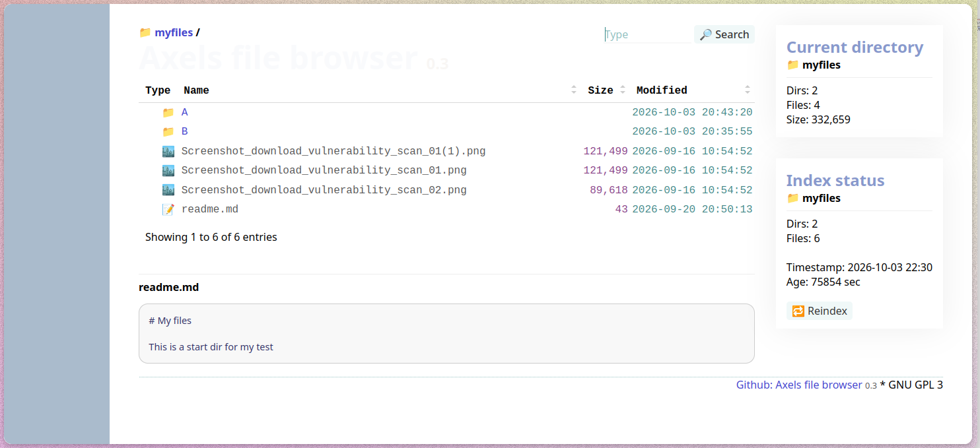Click folder icon under Index status heading
The width and height of the screenshot is (980, 448).
pos(792,198)
